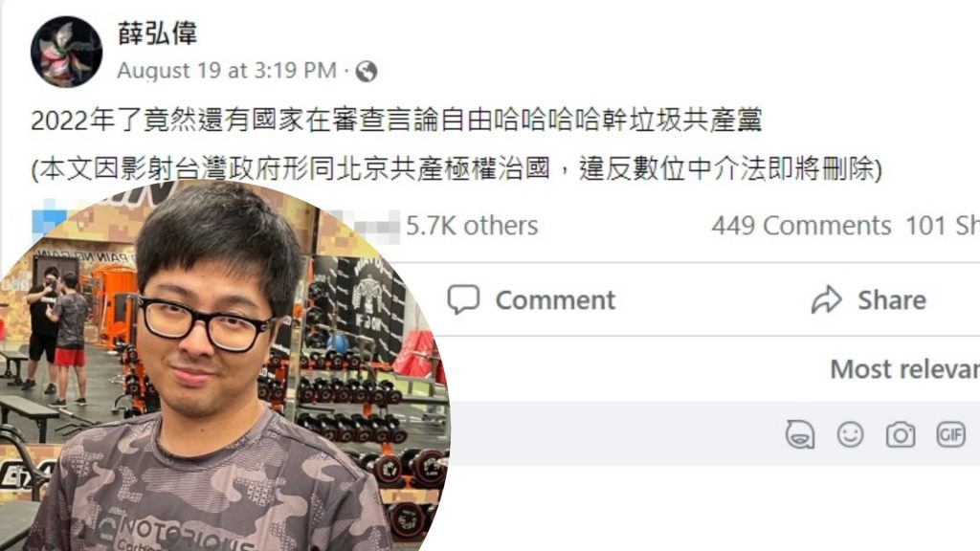Click the public globe privacy icon
Screen dimensions: 980x551
pyautogui.click(x=367, y=71)
